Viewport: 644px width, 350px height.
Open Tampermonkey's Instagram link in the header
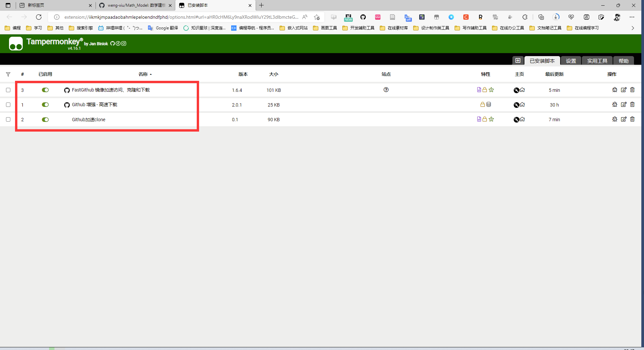coord(124,43)
